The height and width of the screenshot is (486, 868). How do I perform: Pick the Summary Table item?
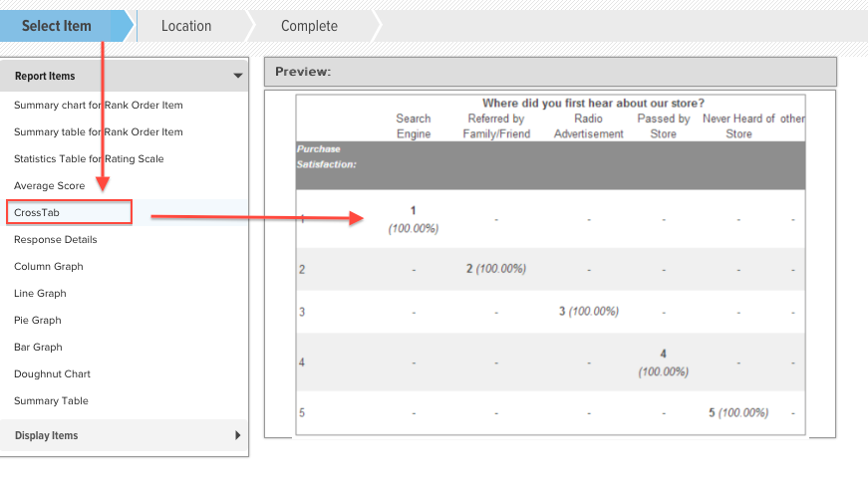click(51, 401)
